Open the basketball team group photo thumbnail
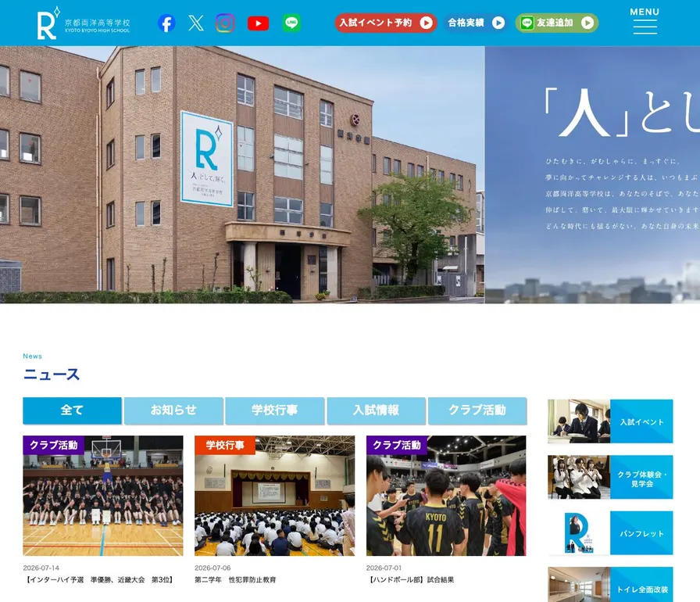 click(103, 496)
